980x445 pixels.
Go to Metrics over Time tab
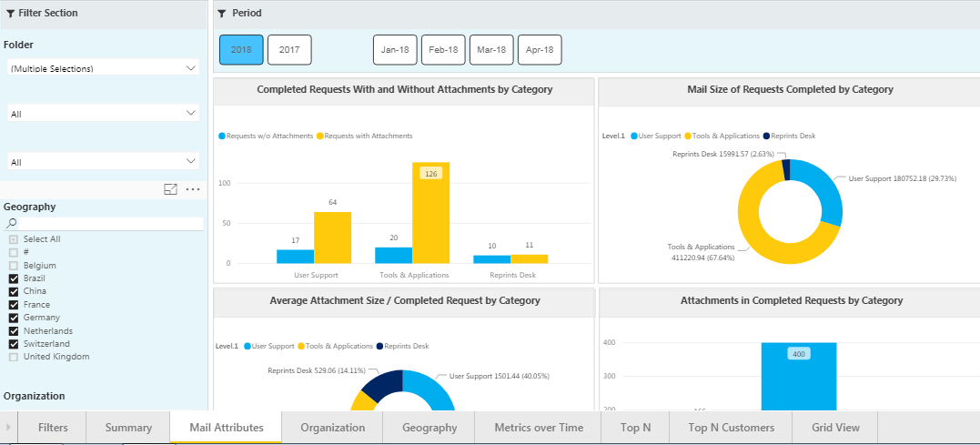coord(538,428)
